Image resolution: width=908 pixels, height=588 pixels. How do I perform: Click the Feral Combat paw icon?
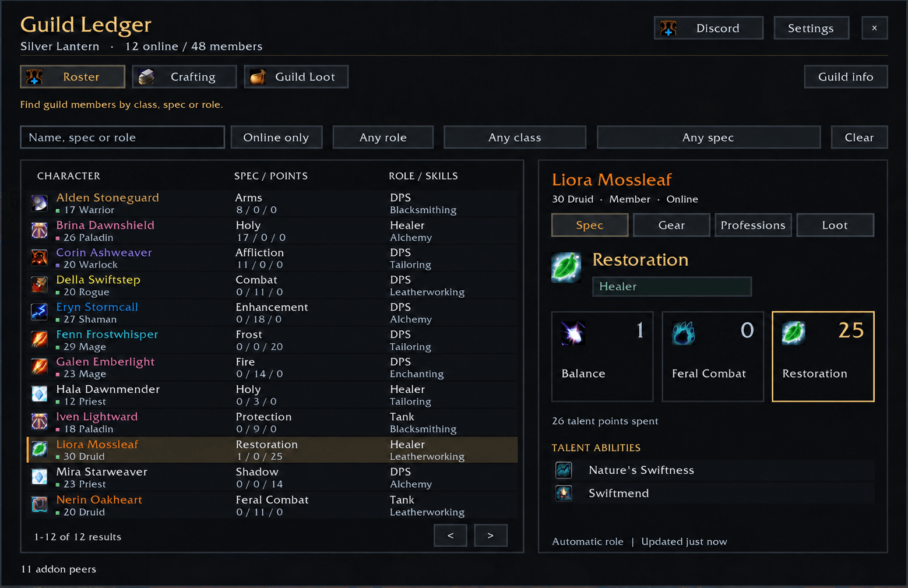click(x=684, y=333)
